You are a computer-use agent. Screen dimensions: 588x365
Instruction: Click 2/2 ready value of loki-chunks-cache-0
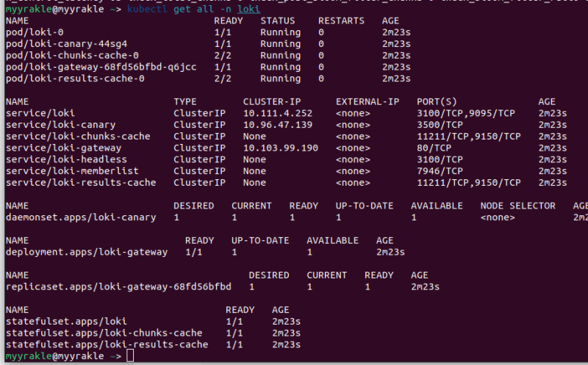[x=223, y=56]
